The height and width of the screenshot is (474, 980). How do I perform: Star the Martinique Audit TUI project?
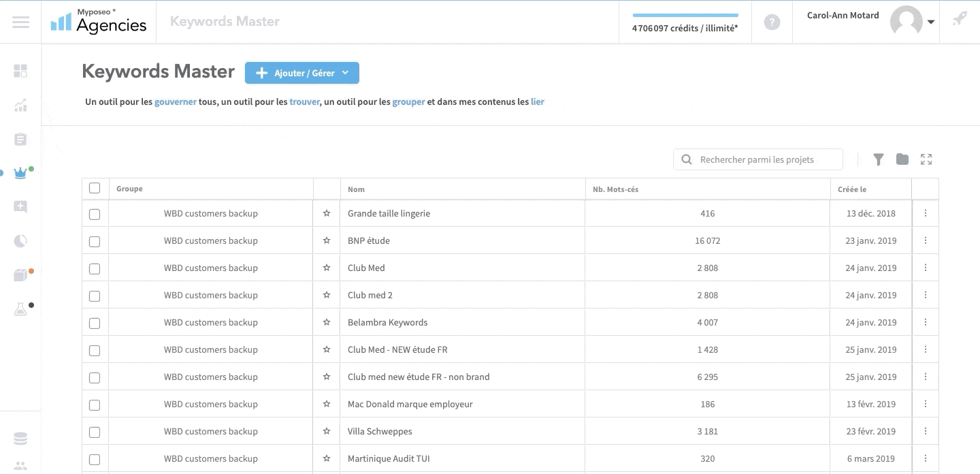pos(327,458)
